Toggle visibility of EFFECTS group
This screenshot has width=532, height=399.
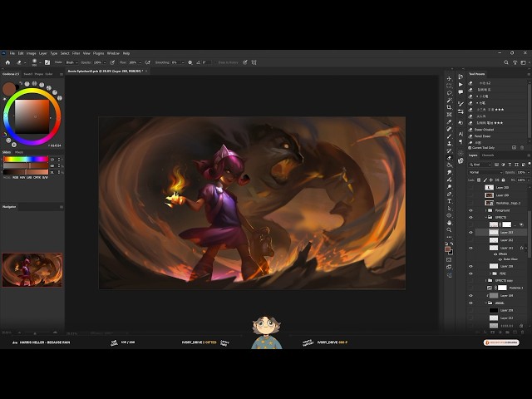(470, 217)
